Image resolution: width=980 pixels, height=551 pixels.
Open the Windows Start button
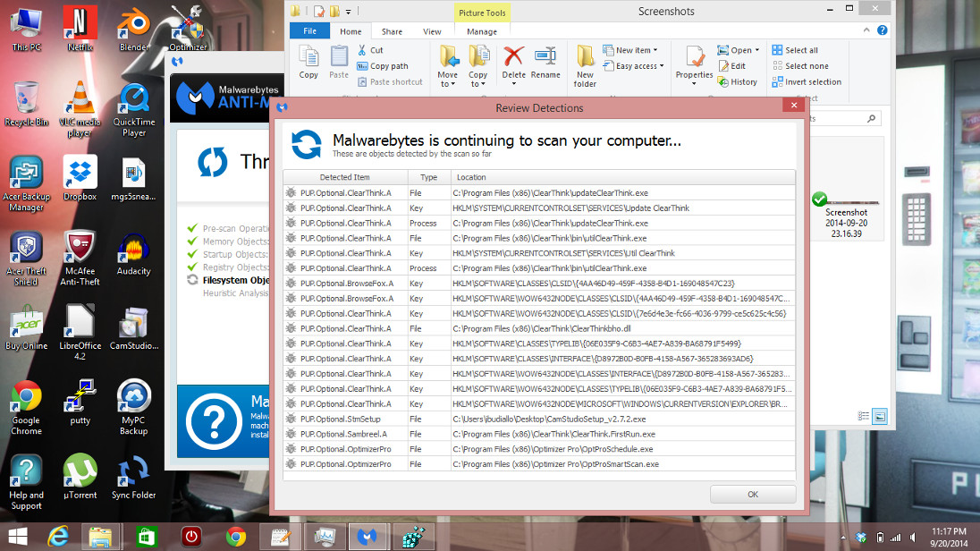click(18, 537)
